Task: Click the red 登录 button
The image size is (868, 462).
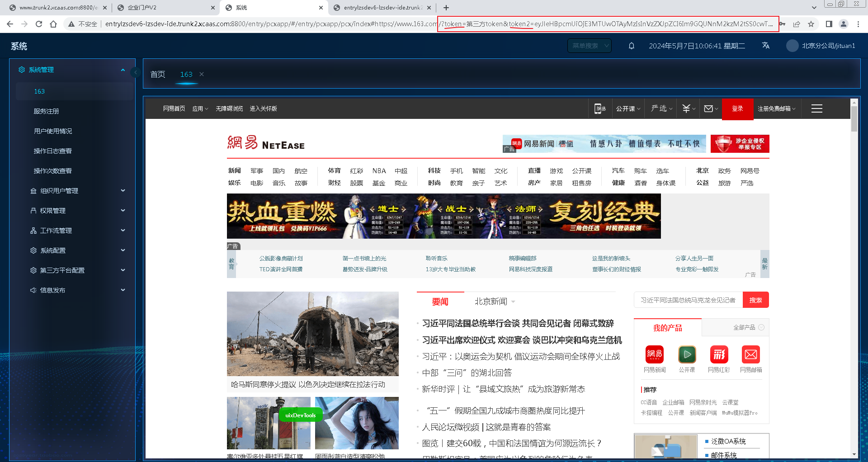Action: coord(737,108)
